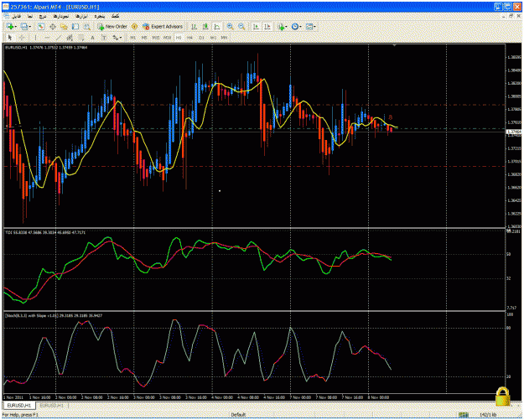Open the chart window's menu icon
524x420 pixels.
[x=6, y=16]
